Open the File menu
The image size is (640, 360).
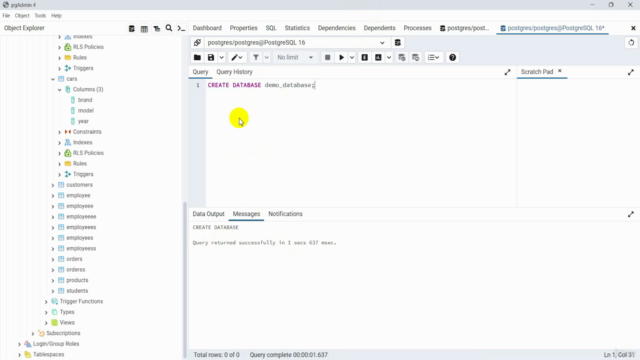pyautogui.click(x=6, y=16)
